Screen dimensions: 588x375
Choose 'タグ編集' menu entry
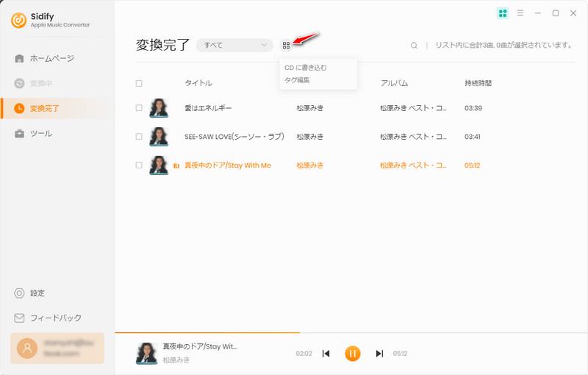(297, 80)
